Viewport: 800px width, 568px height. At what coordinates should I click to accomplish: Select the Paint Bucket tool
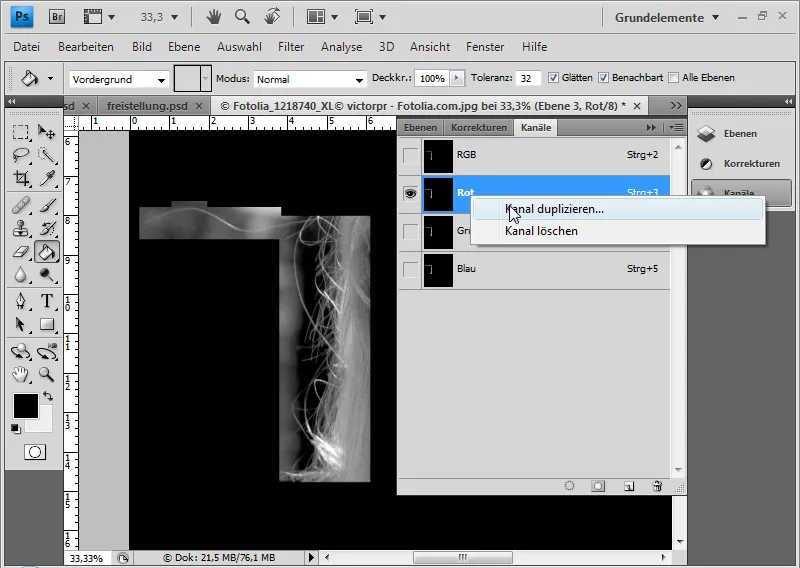coord(46,252)
